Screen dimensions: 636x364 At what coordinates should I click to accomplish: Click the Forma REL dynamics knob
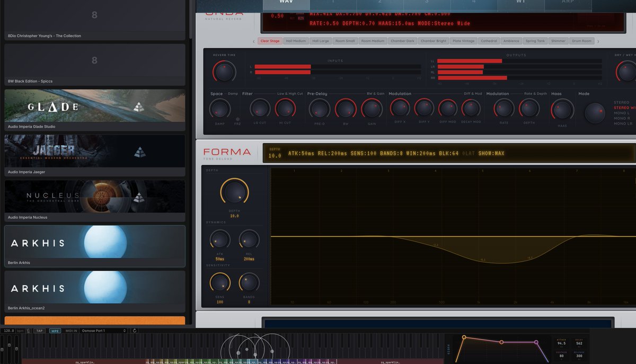click(249, 240)
